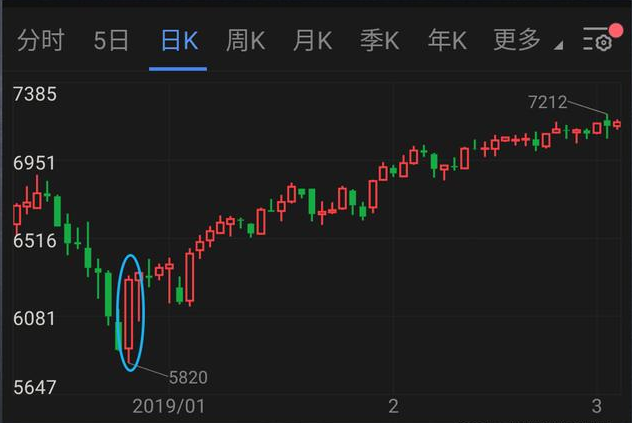This screenshot has height=423, width=632.
Task: Click the 2019/01 date axis marker
Action: click(169, 406)
